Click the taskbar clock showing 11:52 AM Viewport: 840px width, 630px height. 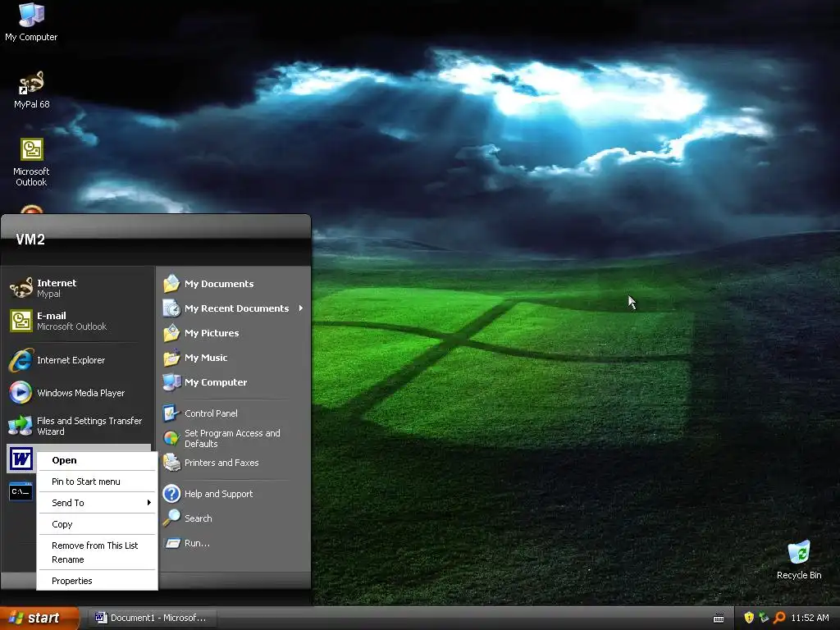point(810,618)
